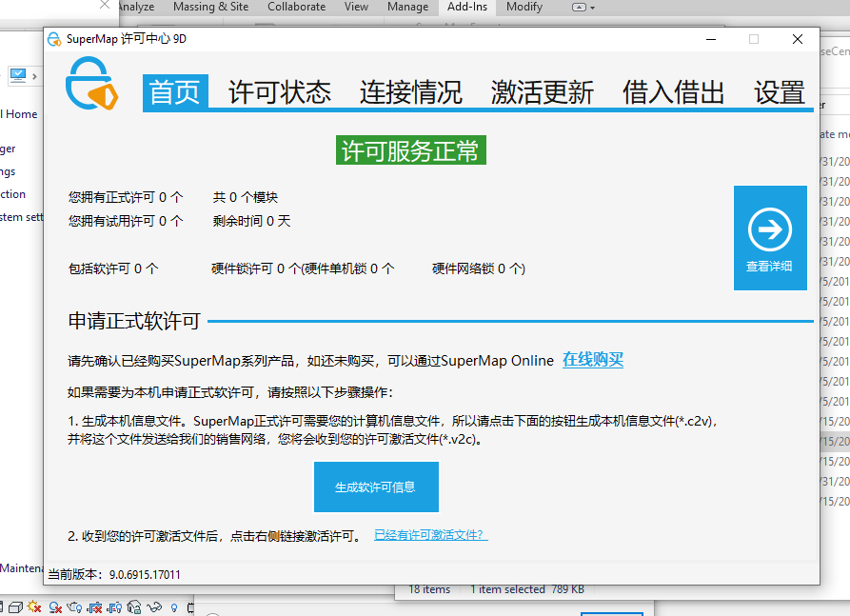Image resolution: width=850 pixels, height=616 pixels.
Task: Click the 您拥有试用许可 0 个 text
Action: point(126,221)
